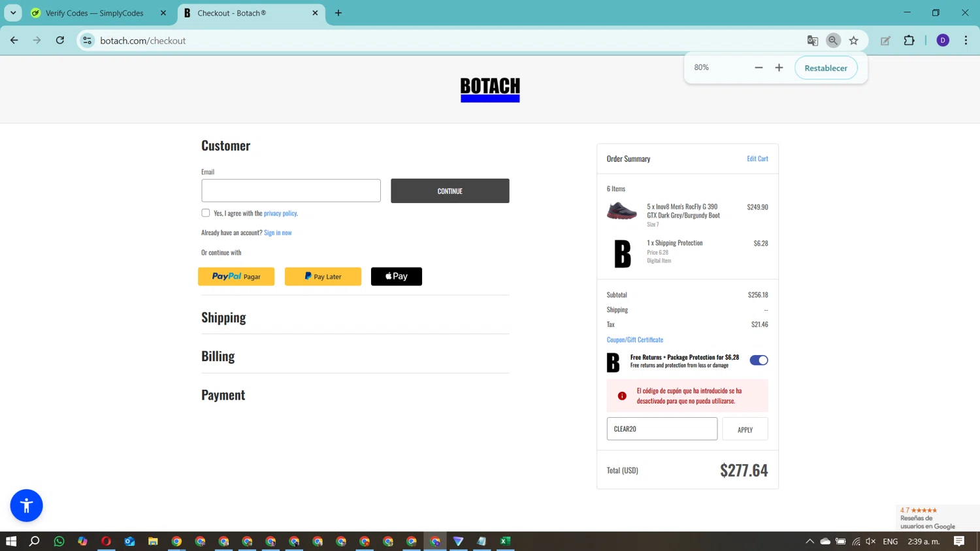Screen dimensions: 980x551
Task: Select the Apple Pay button
Action: pos(397,276)
